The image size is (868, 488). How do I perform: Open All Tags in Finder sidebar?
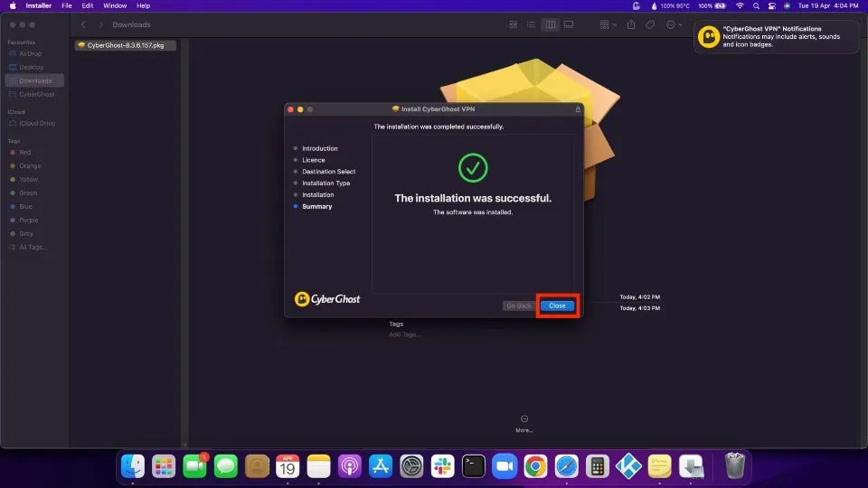point(33,248)
